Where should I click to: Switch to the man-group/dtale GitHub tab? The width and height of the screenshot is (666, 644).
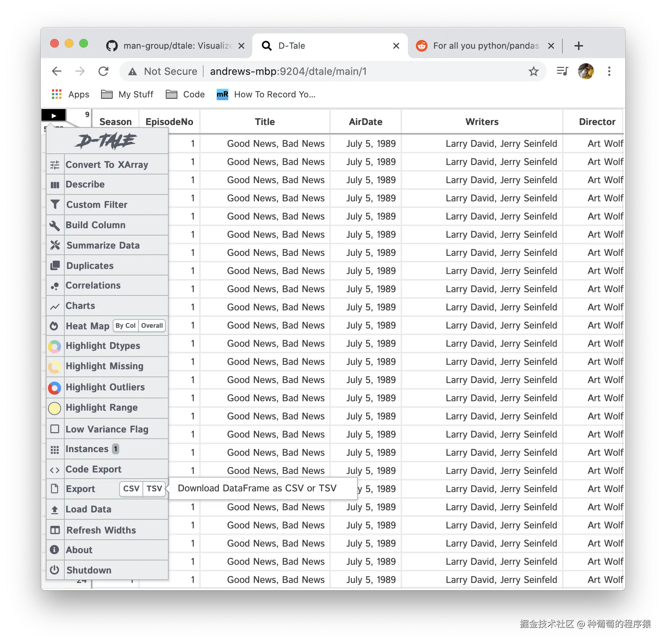pos(175,46)
